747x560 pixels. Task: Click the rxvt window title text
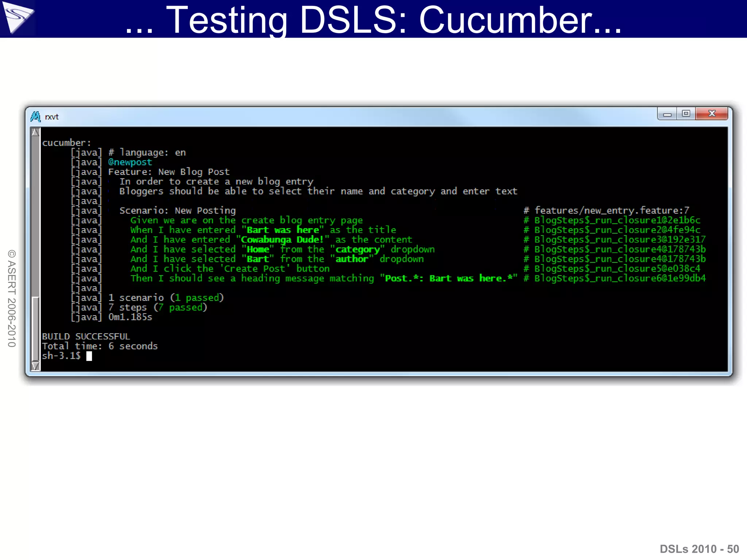coord(52,117)
